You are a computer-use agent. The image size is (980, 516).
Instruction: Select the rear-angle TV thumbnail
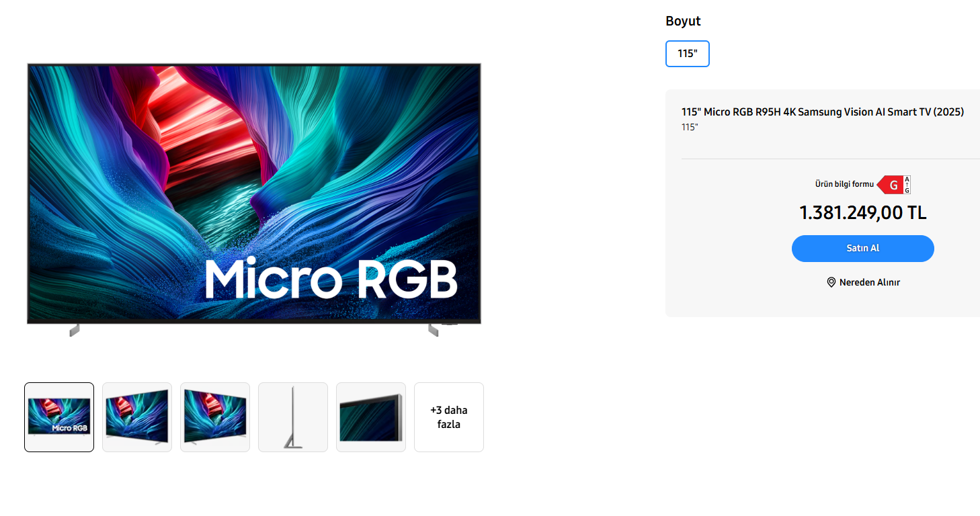pyautogui.click(x=371, y=417)
